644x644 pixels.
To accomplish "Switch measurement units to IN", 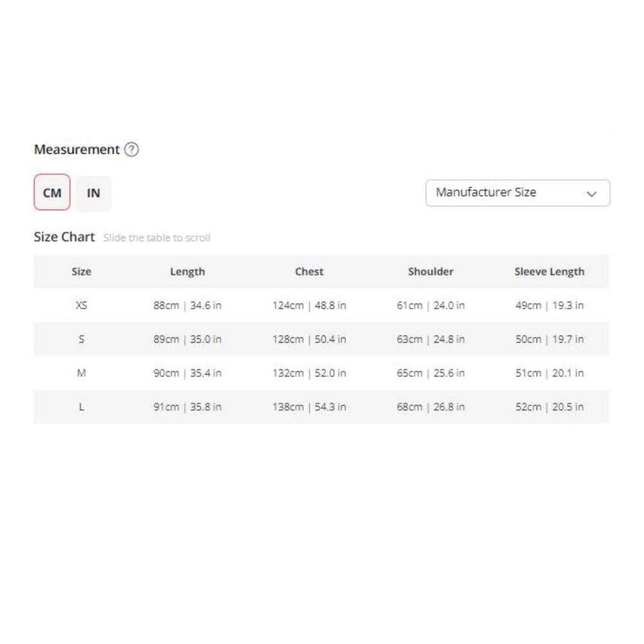I will (93, 193).
